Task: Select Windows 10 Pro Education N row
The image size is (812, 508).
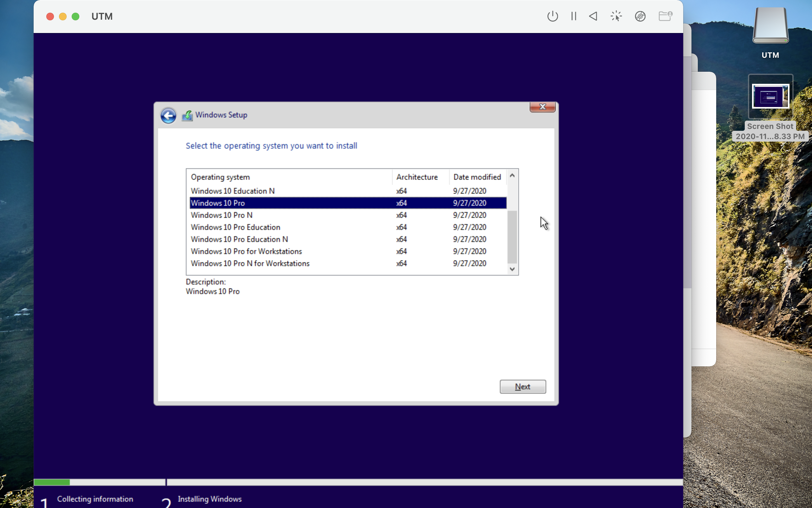Action: point(348,239)
